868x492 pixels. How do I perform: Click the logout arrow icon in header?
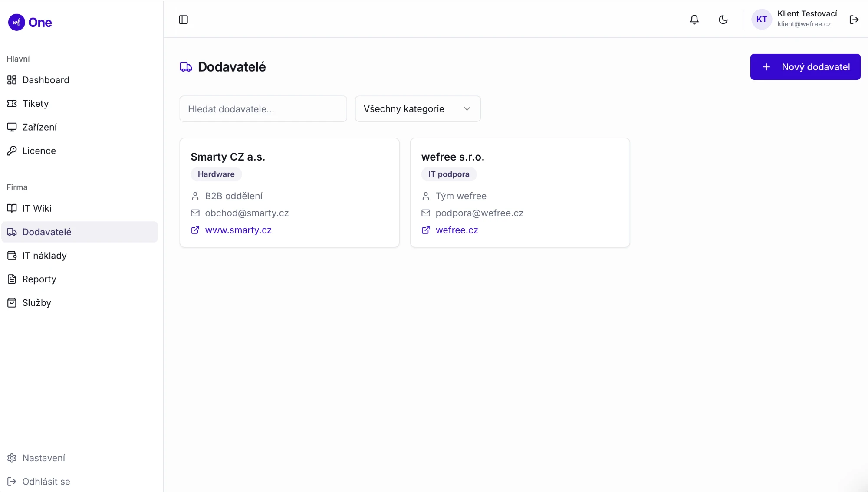[854, 20]
